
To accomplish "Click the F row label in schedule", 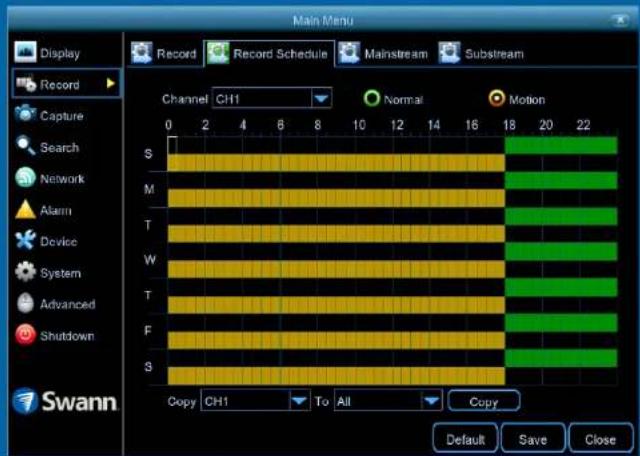I will tap(149, 331).
